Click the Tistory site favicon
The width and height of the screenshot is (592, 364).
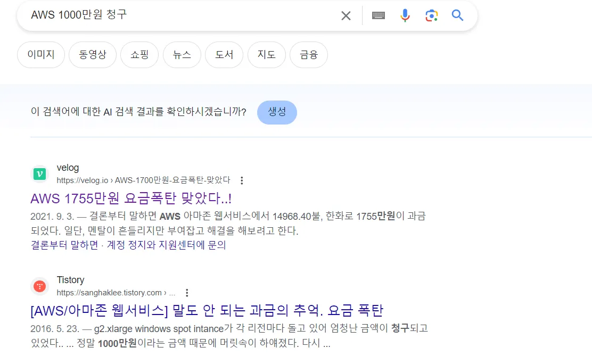(39, 286)
